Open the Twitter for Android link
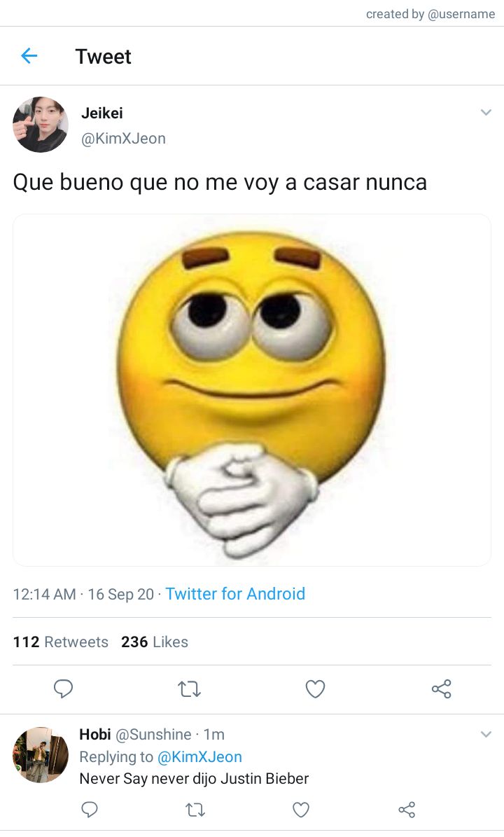504x837 pixels. pyautogui.click(x=235, y=593)
